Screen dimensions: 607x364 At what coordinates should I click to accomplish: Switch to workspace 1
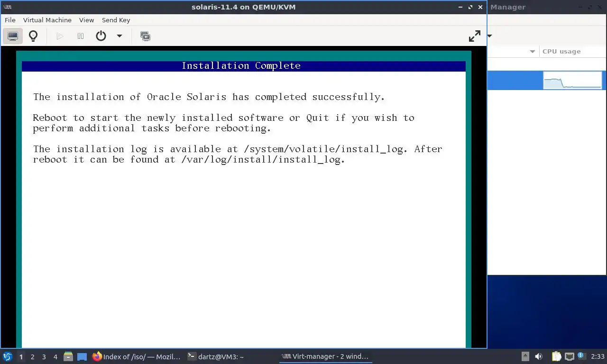21,357
